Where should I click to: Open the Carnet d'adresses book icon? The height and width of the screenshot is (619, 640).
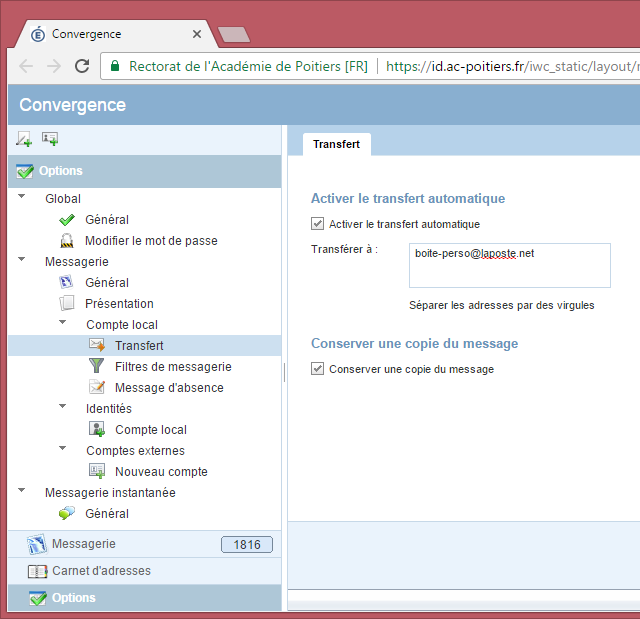pos(37,571)
